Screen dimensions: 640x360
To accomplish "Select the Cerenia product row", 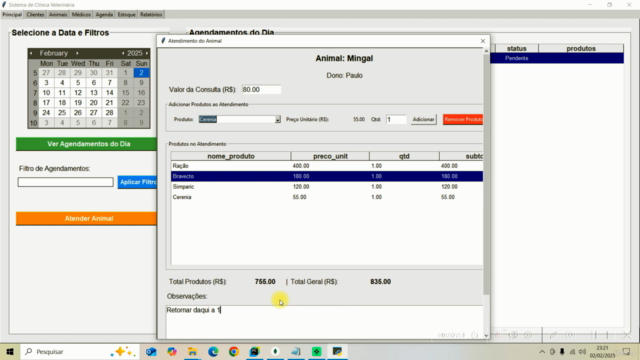I will pyautogui.click(x=327, y=197).
